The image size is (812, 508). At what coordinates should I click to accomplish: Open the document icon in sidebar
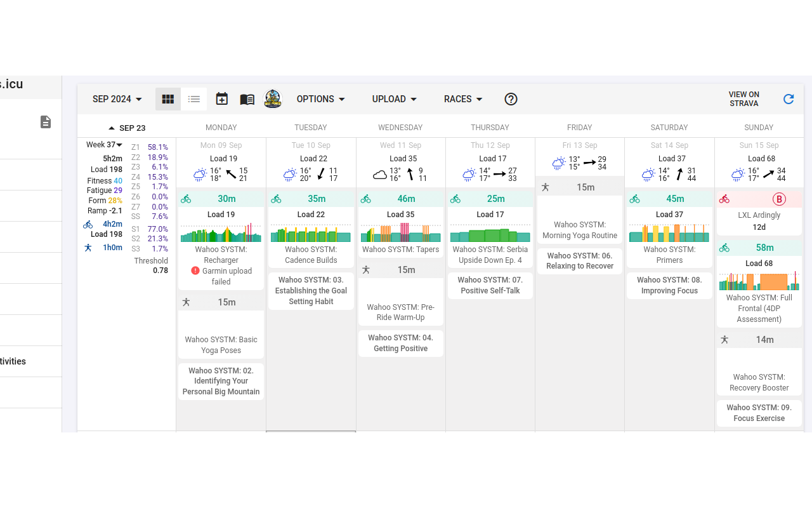coord(46,122)
